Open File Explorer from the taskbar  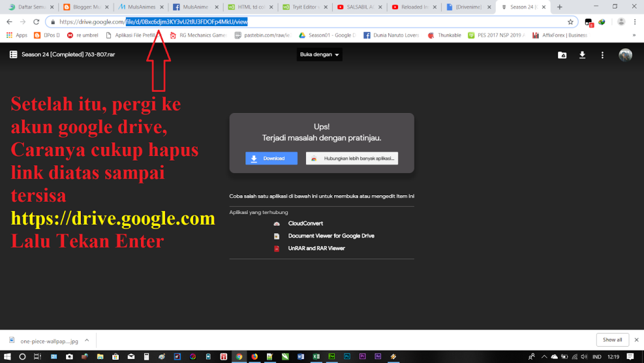[100, 356]
